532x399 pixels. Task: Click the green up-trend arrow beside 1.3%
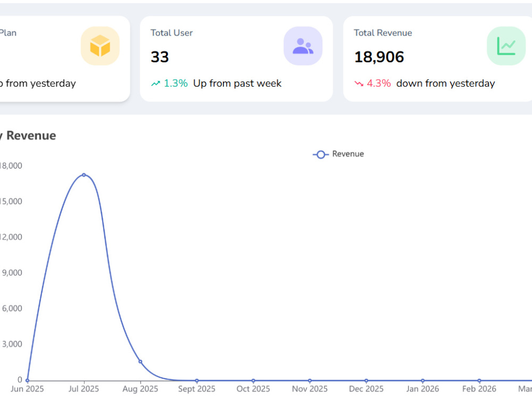tap(155, 84)
